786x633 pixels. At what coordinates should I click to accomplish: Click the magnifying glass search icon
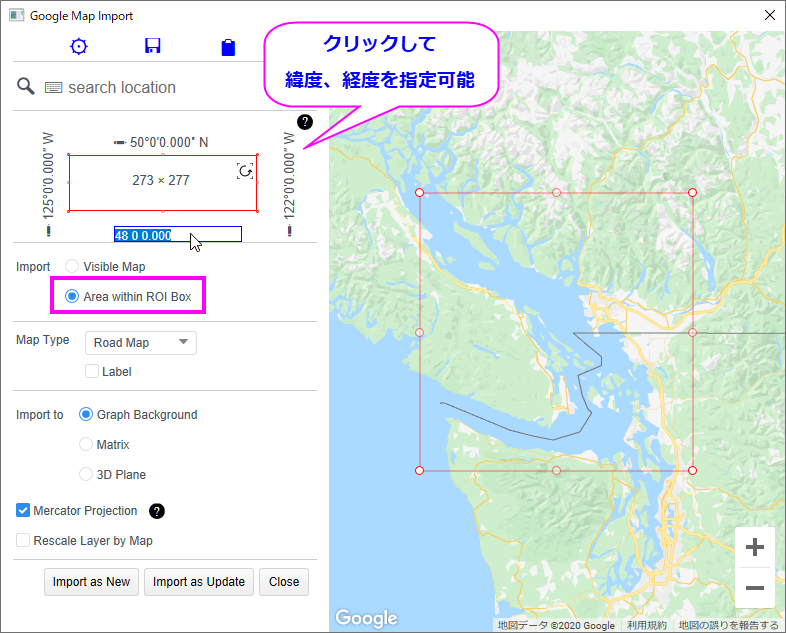point(26,86)
